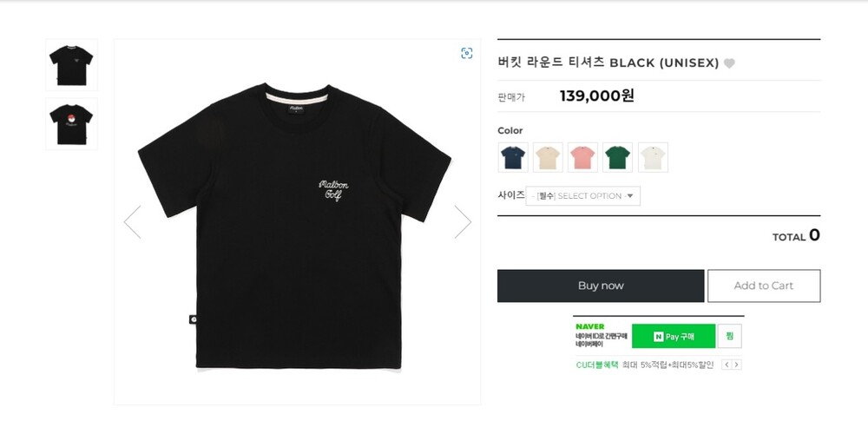The height and width of the screenshot is (421, 868).
Task: Click next arrow in CU benefit banner
Action: click(x=737, y=365)
